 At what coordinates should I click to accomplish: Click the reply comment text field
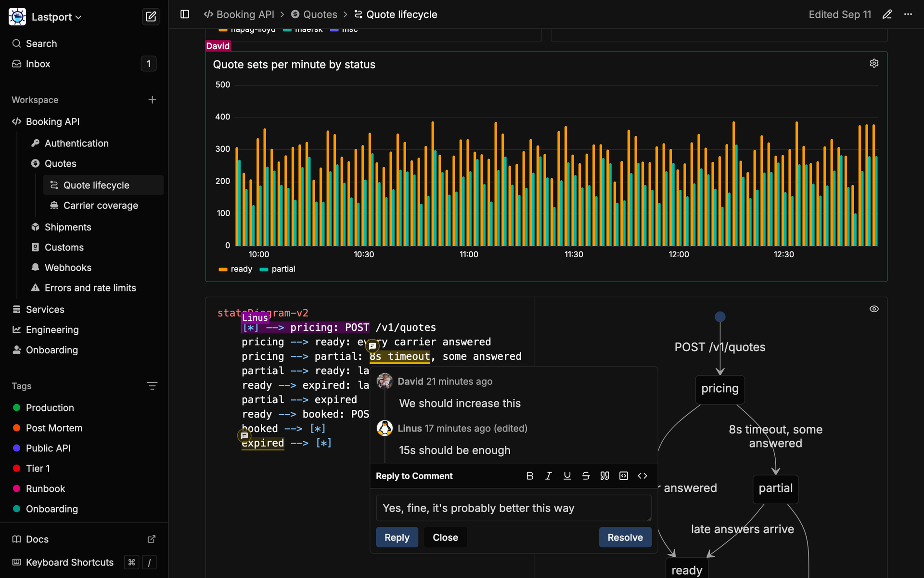coord(513,508)
